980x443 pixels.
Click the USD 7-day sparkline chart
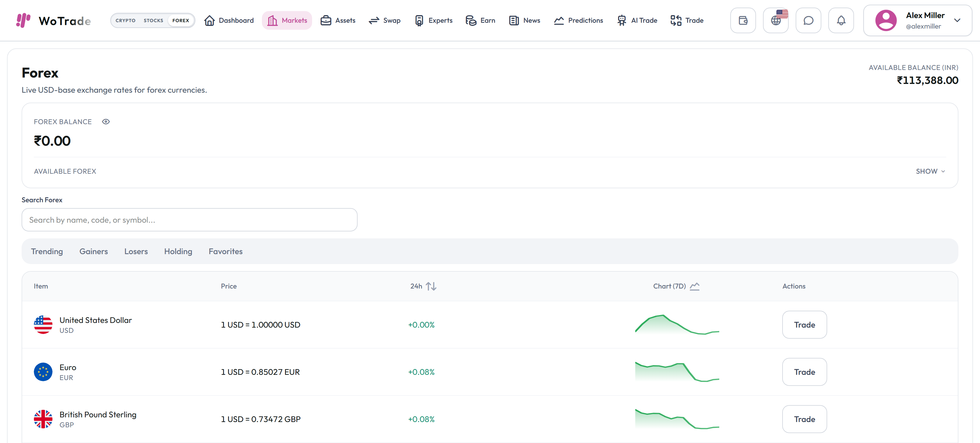tap(677, 325)
